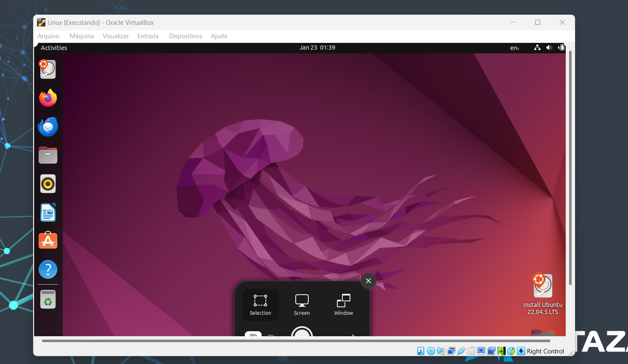Click the keyboard capture arrow status icon

521,351
